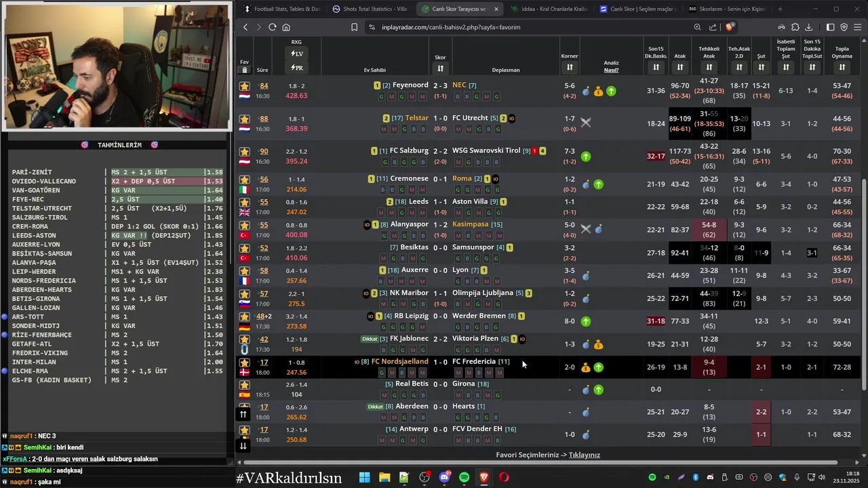
Task: Toggle favorite star for RB Leipzig match
Action: pyautogui.click(x=245, y=317)
